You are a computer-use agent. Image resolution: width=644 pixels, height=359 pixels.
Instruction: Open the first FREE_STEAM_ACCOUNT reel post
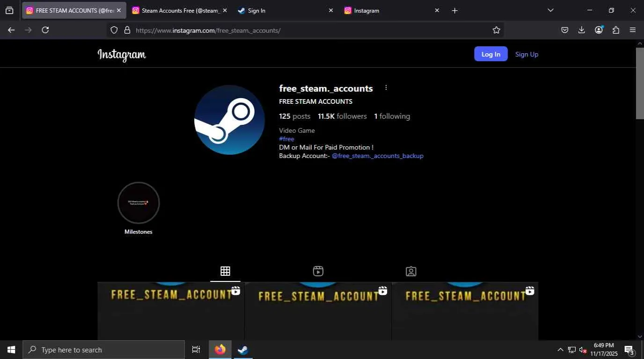(171, 311)
